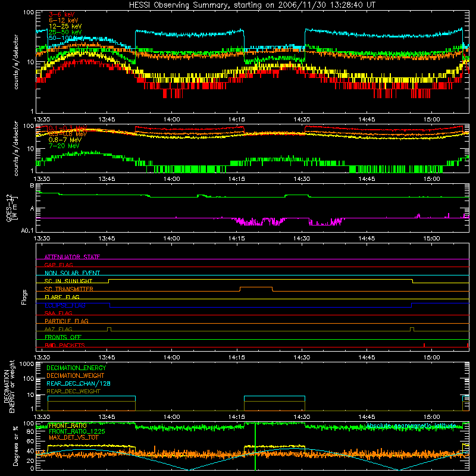Image resolution: width=476 pixels, height=476 pixels.
Task: Select the GAP_FLAG label
Action: [58, 265]
